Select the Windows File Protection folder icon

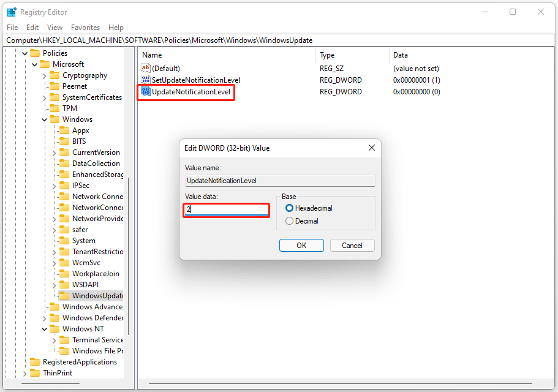click(x=64, y=351)
